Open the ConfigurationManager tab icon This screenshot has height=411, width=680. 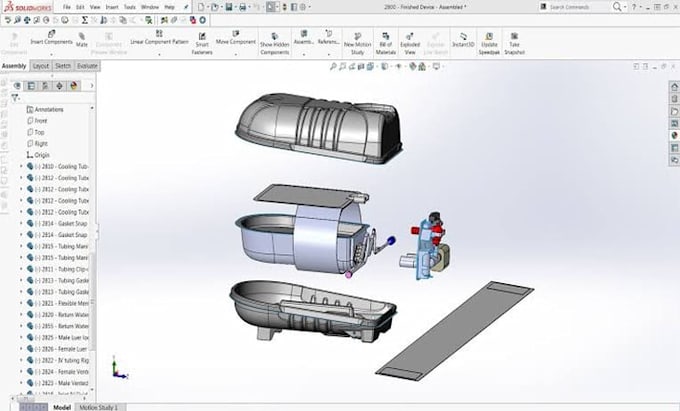point(45,86)
